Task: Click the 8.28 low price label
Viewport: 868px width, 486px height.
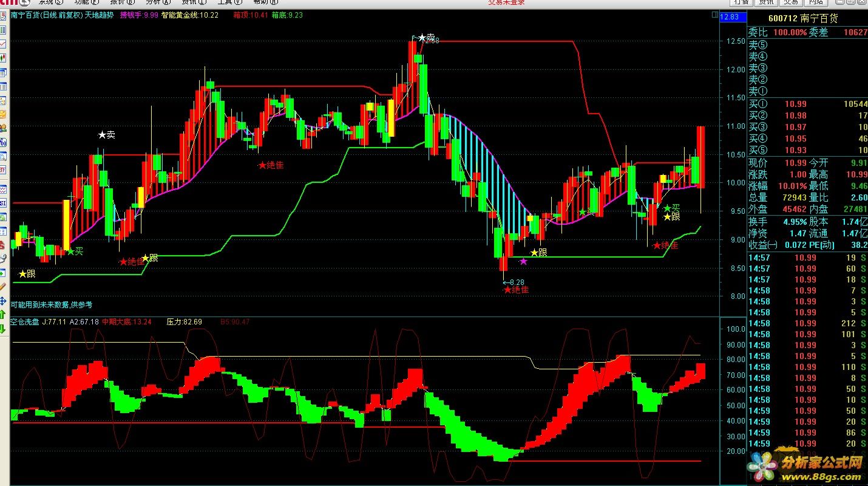Action: click(x=514, y=282)
